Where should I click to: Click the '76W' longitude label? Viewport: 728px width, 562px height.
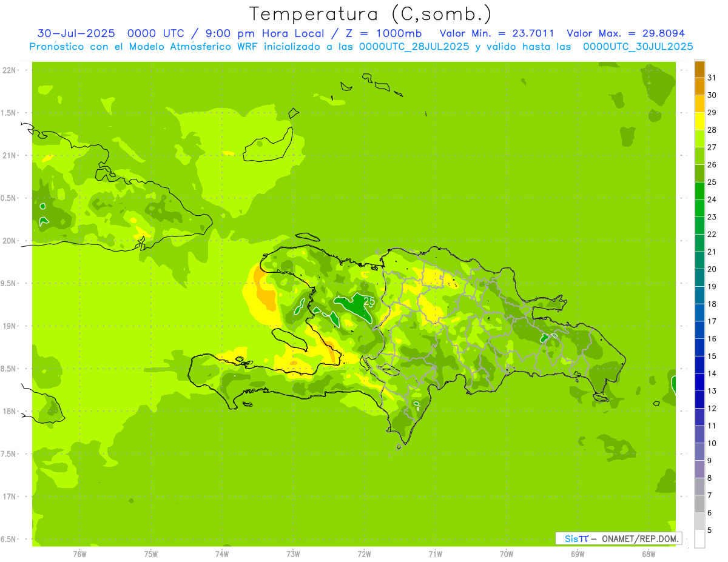click(79, 554)
